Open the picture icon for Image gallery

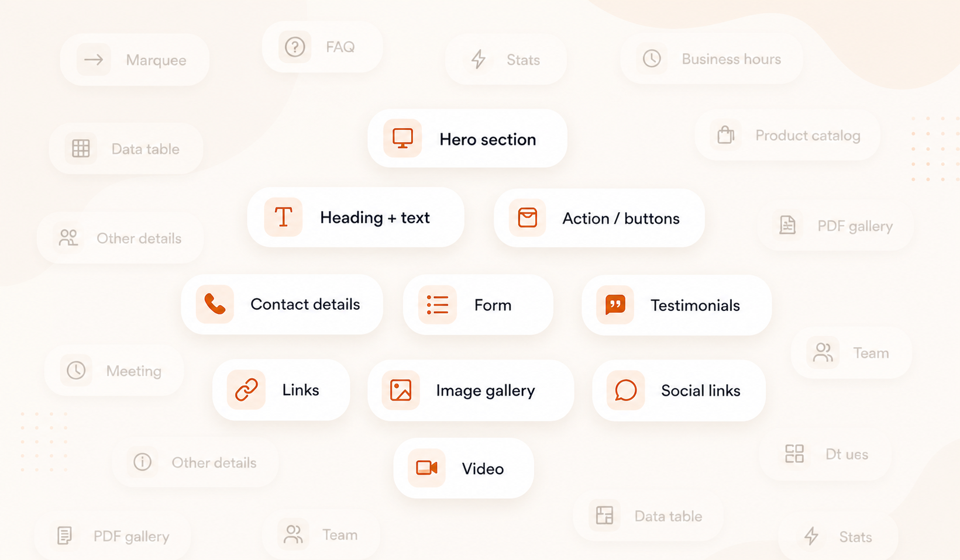[401, 390]
